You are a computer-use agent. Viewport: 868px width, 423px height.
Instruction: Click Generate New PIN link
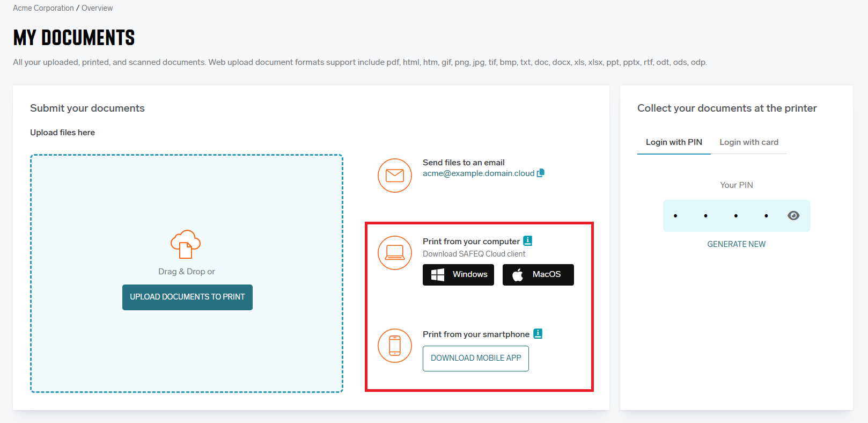pos(736,244)
